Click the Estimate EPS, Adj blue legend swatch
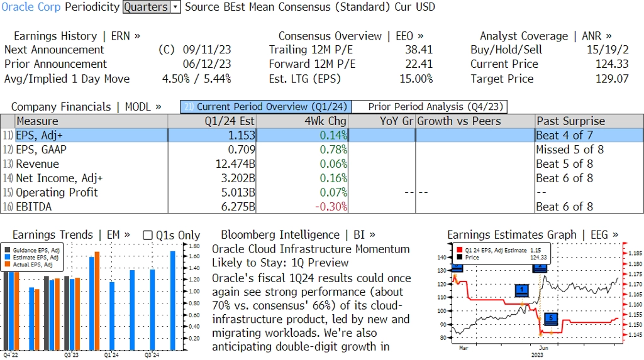The width and height of the screenshot is (644, 360). click(x=8, y=258)
